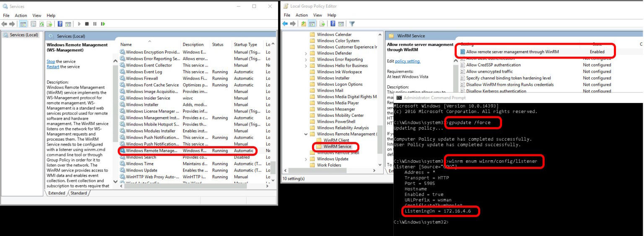Image resolution: width=644 pixels, height=236 pixels.
Task: Click the Stop Service toolbar icon
Action: 87,24
